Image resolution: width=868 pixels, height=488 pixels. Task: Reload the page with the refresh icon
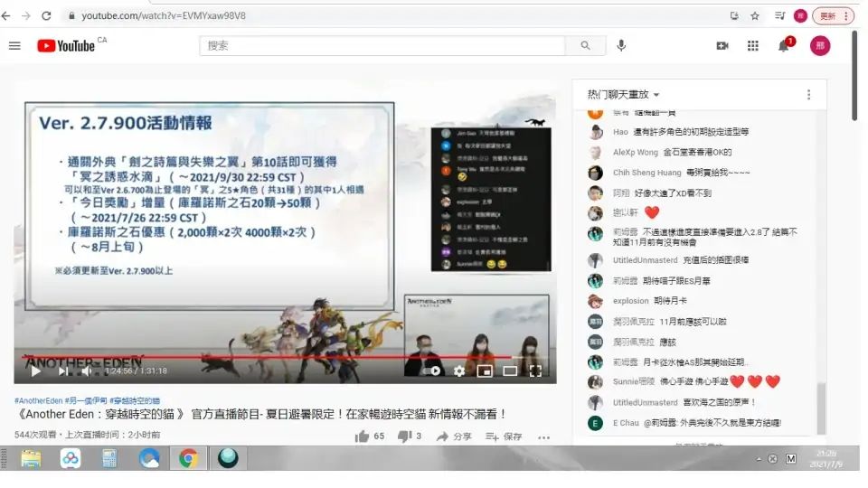point(46,16)
